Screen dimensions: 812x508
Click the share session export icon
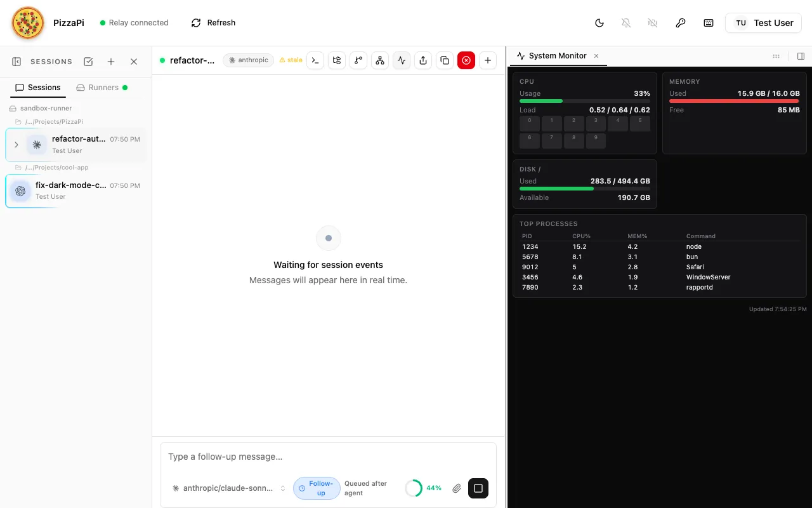423,60
